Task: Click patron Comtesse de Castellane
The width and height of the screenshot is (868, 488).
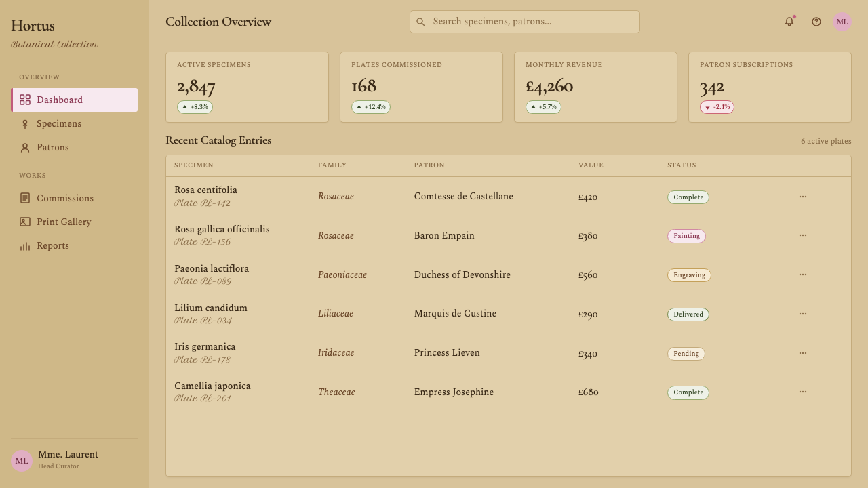Action: [464, 197]
